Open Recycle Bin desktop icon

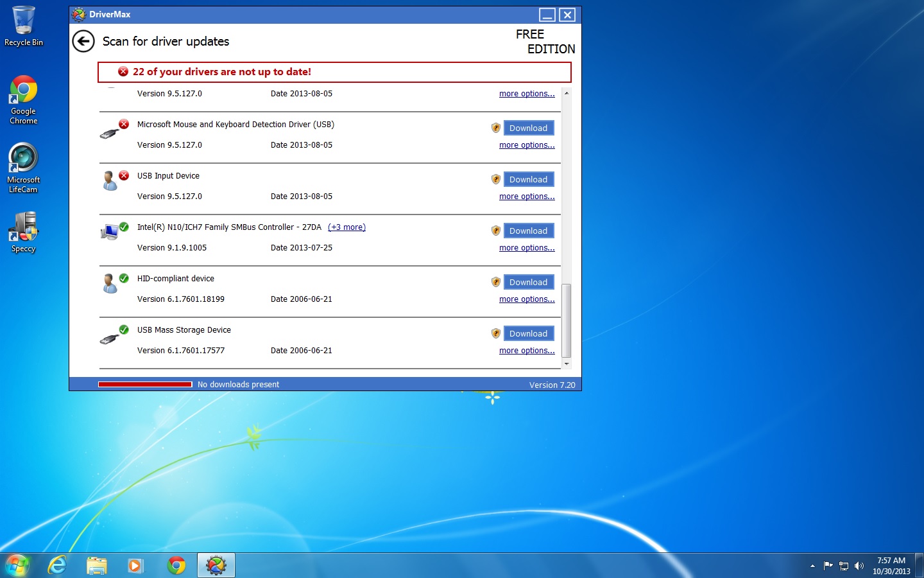(24, 26)
